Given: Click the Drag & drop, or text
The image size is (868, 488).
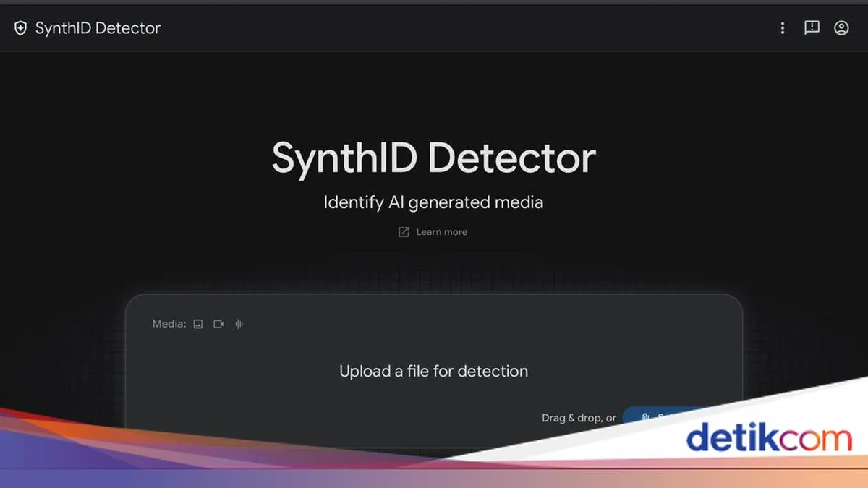Looking at the screenshot, I should (x=579, y=418).
